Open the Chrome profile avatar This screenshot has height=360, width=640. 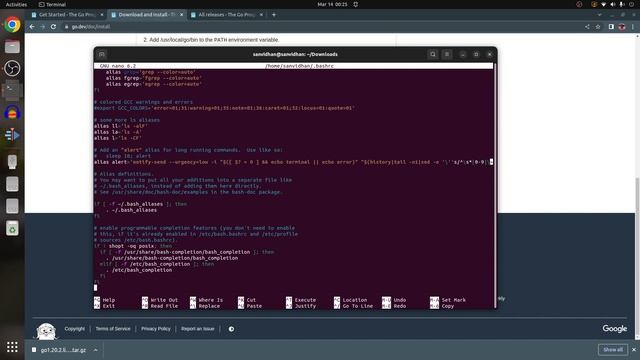coord(622,27)
